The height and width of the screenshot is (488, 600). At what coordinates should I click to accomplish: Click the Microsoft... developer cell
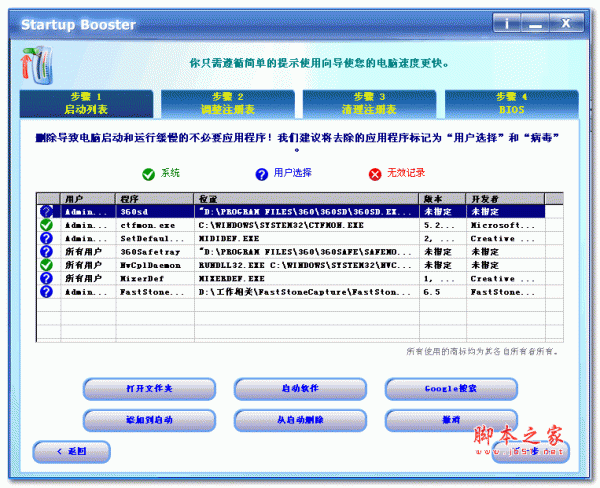pos(505,225)
